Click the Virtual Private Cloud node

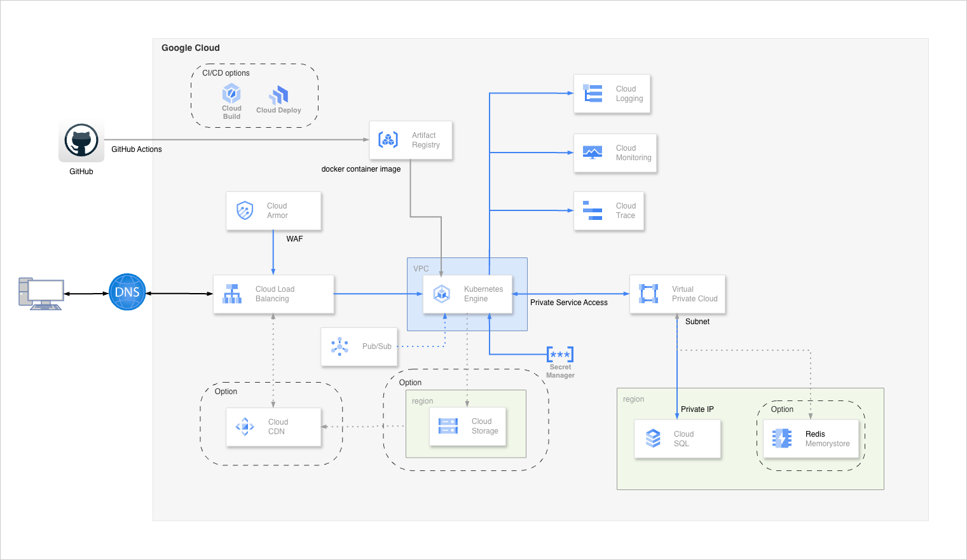point(677,294)
